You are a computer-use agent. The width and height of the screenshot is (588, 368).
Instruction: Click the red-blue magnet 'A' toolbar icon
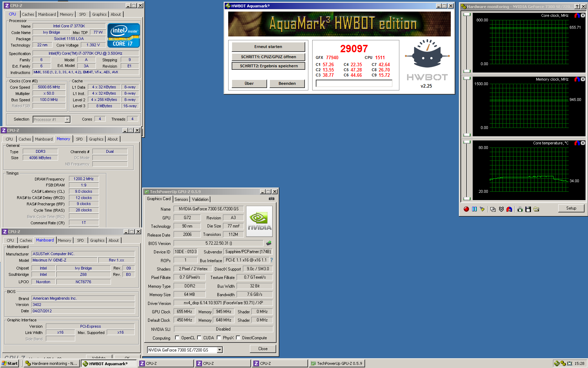tap(509, 209)
